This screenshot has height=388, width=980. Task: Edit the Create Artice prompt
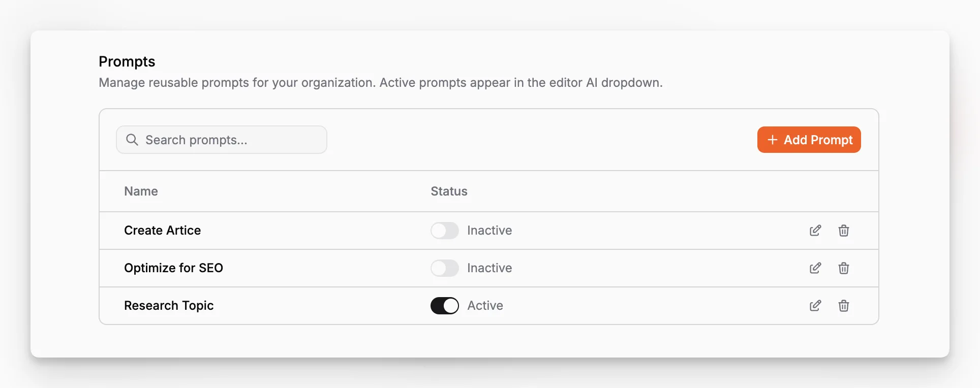coord(815,231)
